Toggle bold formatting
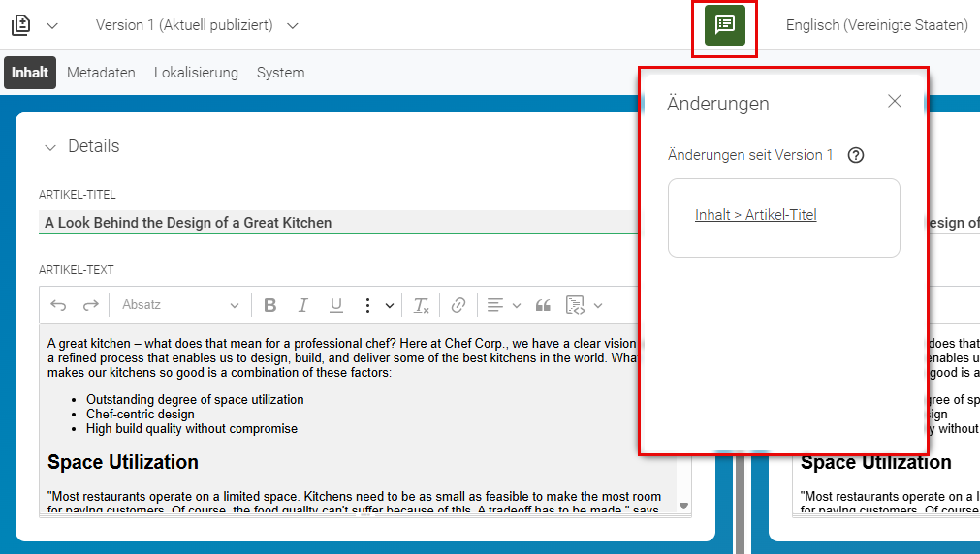This screenshot has width=980, height=554. pos(270,305)
